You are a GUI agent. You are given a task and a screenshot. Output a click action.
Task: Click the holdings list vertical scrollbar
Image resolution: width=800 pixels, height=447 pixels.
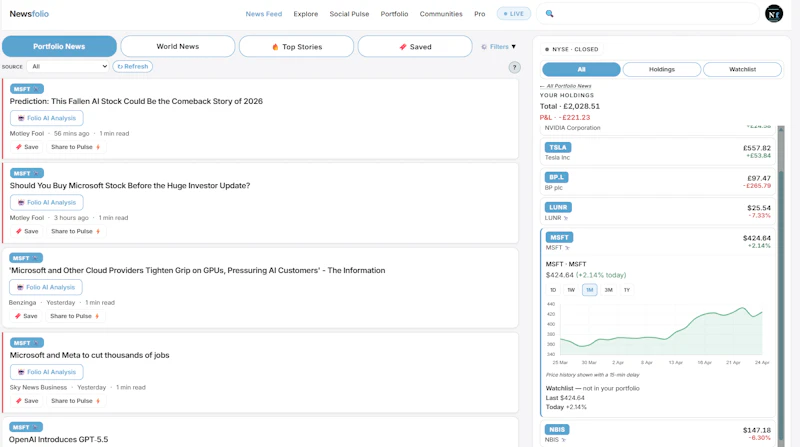point(781,286)
